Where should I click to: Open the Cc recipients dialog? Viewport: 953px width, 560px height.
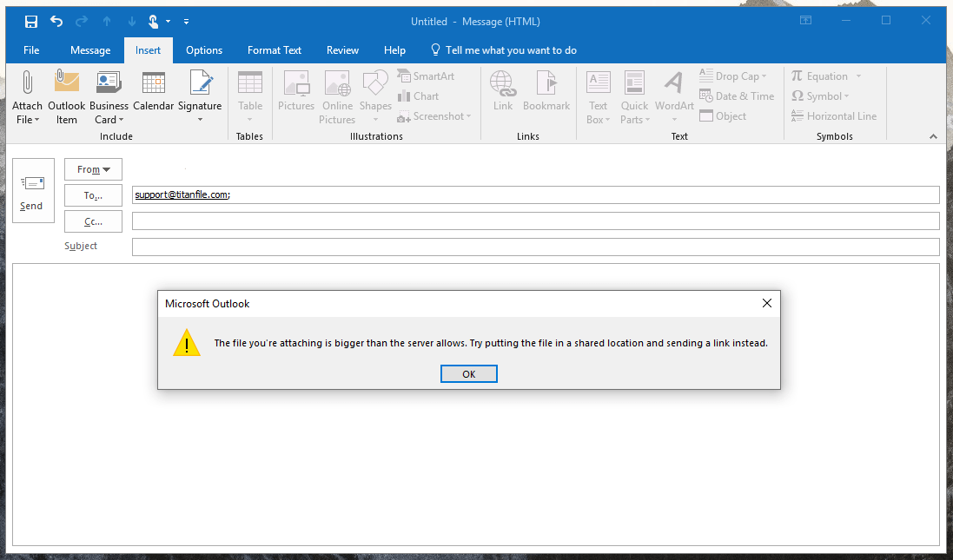[92, 221]
